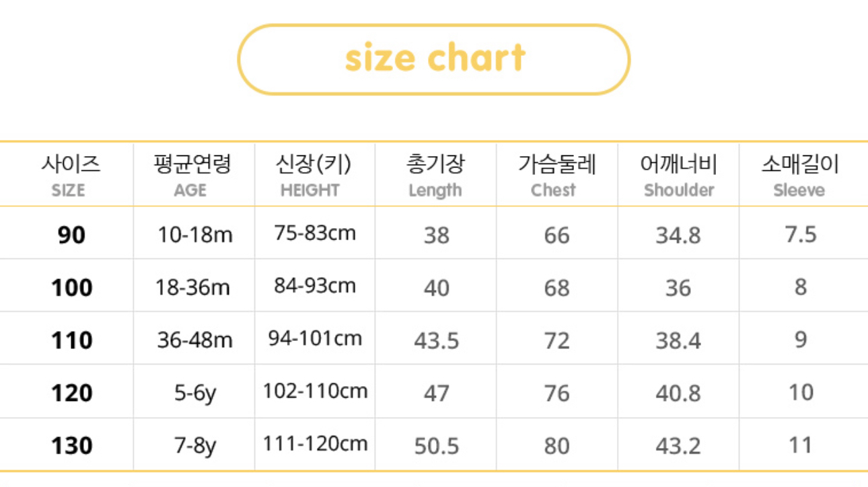The height and width of the screenshot is (487, 868).
Task: Select size 100 row label
Action: (71, 288)
